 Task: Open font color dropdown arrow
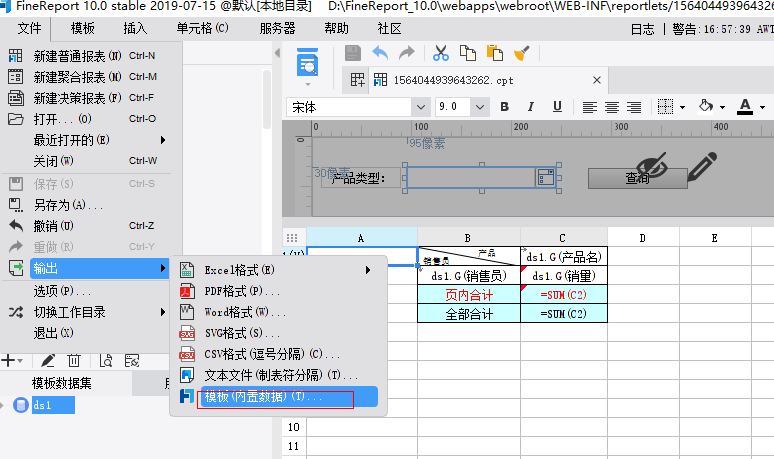pyautogui.click(x=762, y=107)
